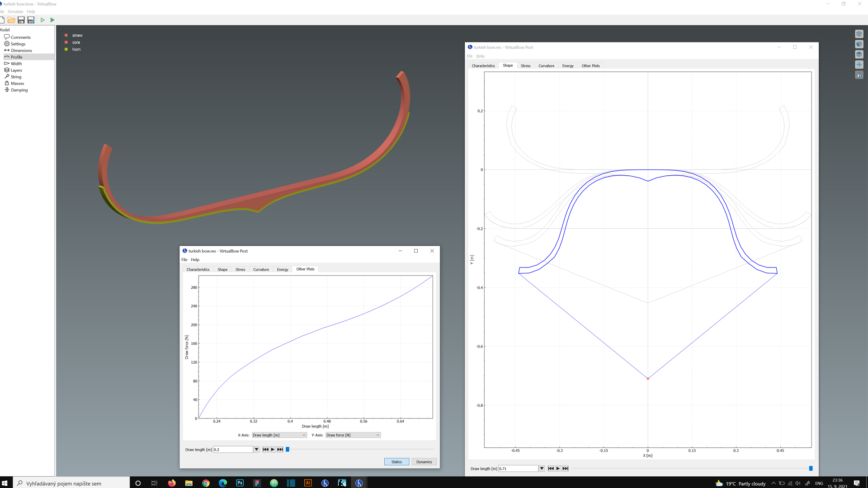This screenshot has height=488, width=868.
Task: Switch to Stress tab in the large Post window
Action: click(525, 66)
